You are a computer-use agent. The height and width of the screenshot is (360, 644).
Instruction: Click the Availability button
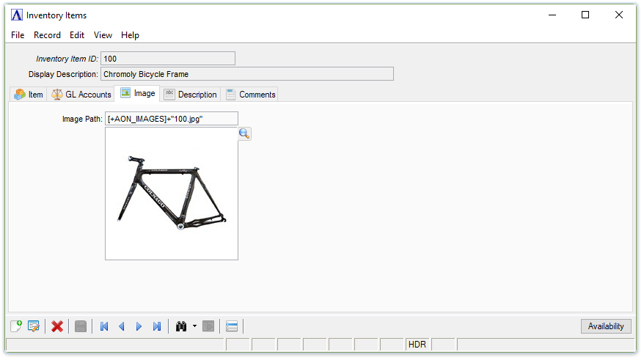(x=606, y=326)
